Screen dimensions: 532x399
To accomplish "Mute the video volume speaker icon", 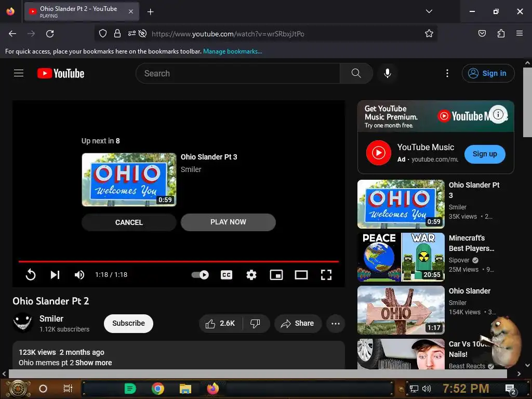I will pos(79,274).
